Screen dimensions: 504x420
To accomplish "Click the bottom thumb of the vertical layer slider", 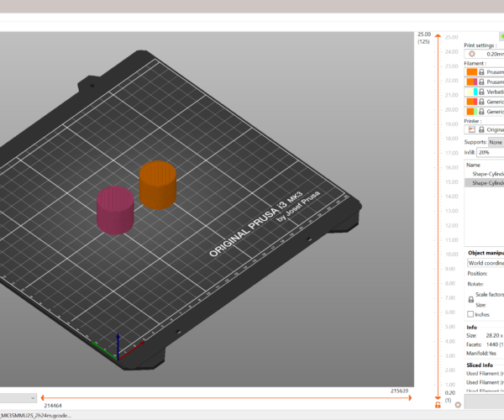I will [438, 398].
